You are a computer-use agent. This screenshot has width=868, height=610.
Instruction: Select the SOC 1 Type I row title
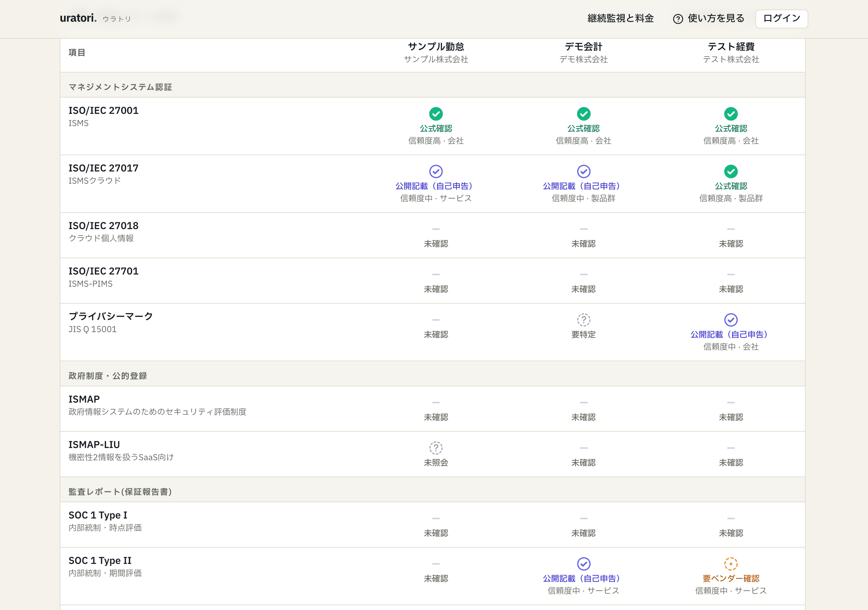98,515
